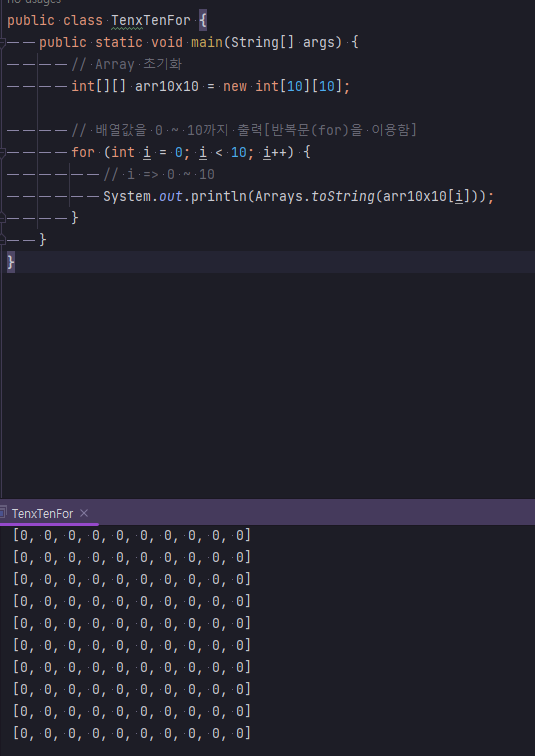
Task: Click the italic out field
Action: click(x=171, y=196)
